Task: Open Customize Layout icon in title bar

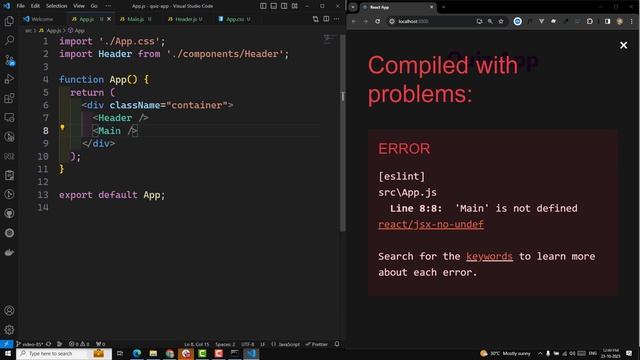Action: tap(294, 6)
